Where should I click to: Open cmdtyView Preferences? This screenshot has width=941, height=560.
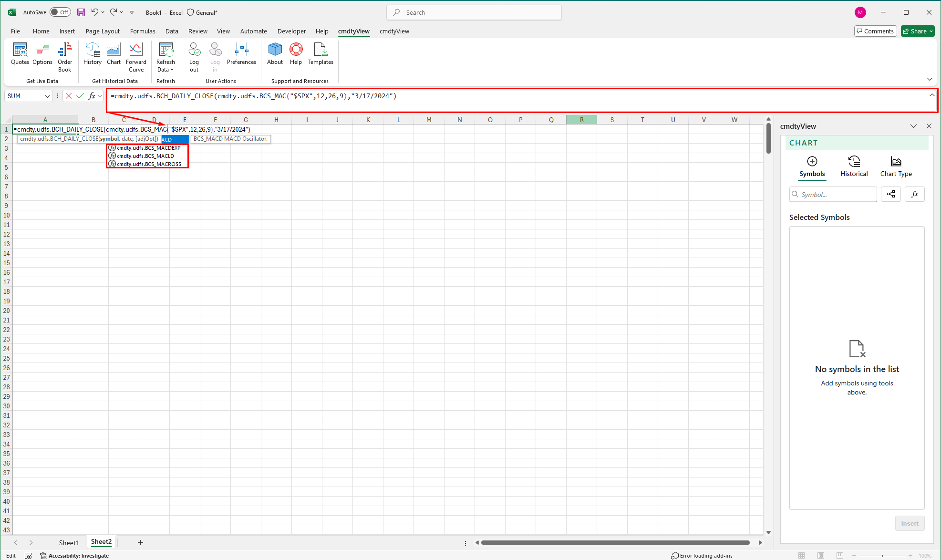(x=241, y=53)
